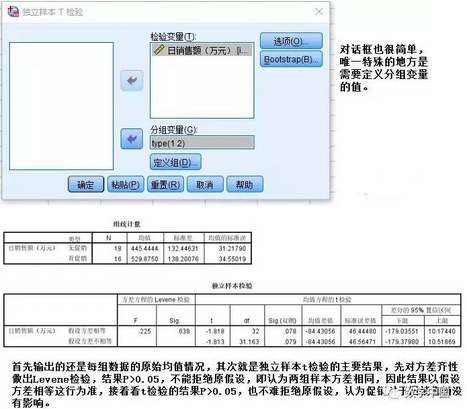Click the upper arrow transfer button
This screenshot has height=409, width=467.
[132, 80]
